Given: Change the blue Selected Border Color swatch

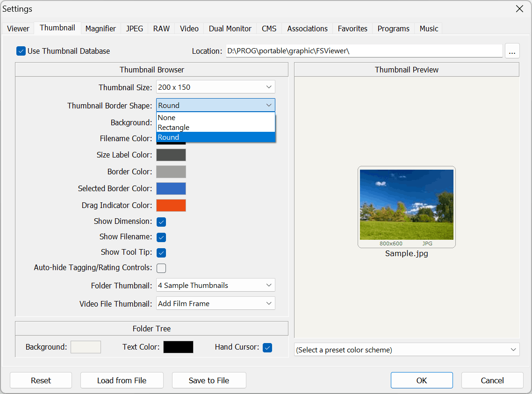Looking at the screenshot, I should [x=171, y=188].
